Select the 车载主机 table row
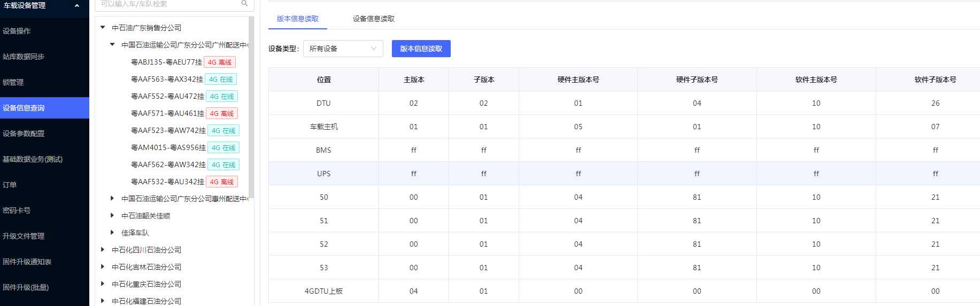Viewport: 980px width, 306px height. coord(624,127)
